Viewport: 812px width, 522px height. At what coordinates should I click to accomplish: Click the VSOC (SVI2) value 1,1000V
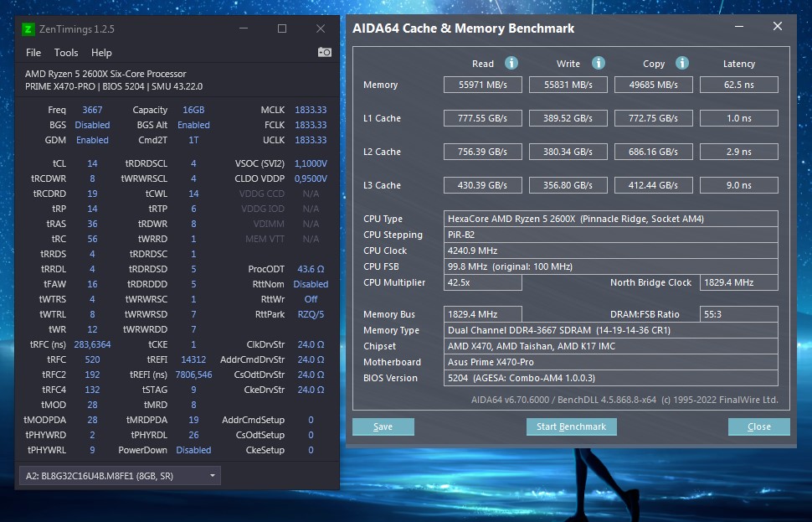click(311, 163)
